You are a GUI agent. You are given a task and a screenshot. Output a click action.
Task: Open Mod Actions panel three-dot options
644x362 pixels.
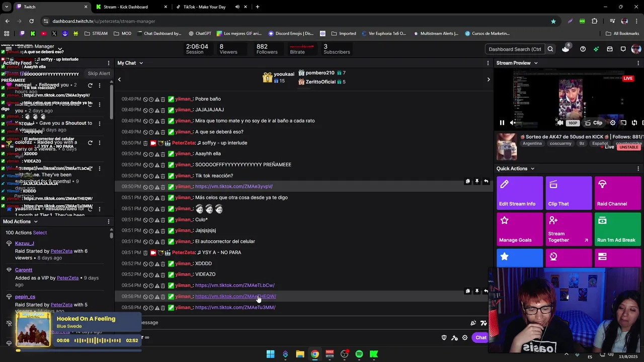(x=108, y=221)
